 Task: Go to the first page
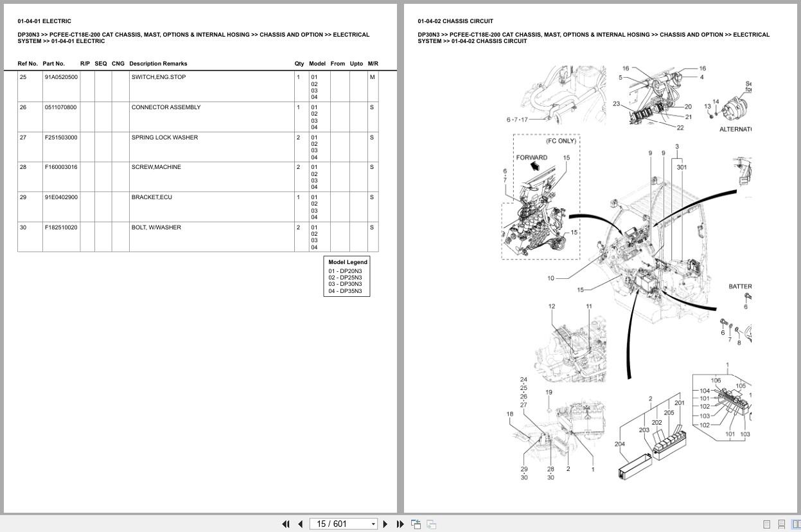[x=286, y=524]
